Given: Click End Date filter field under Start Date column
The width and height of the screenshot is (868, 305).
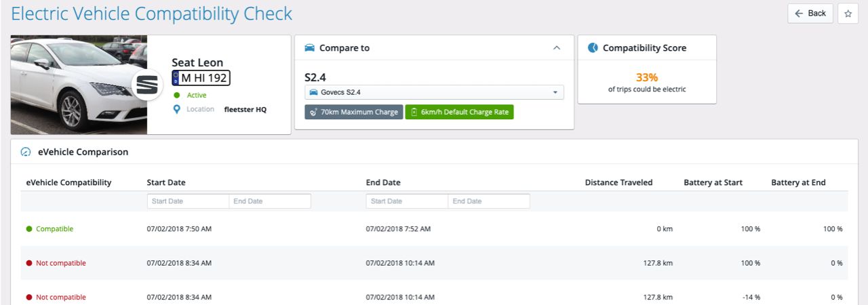Looking at the screenshot, I should [270, 201].
